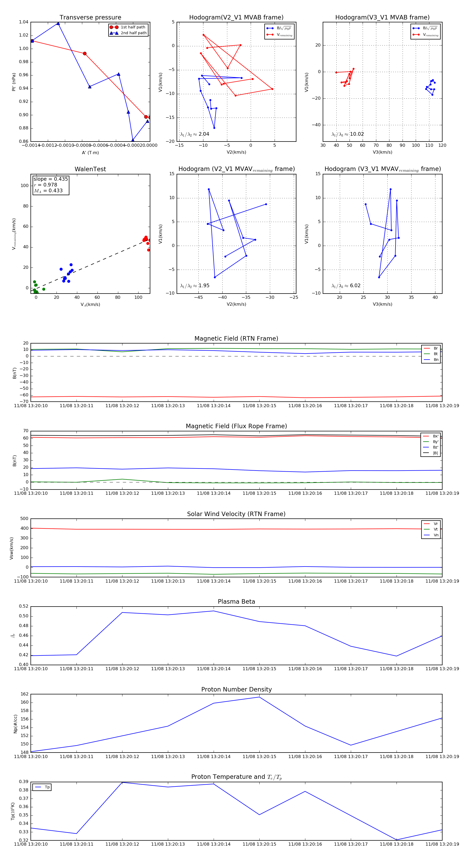Click the 'Vremaining(km/s)' y-axis label
473x868 pixels.
point(14,234)
